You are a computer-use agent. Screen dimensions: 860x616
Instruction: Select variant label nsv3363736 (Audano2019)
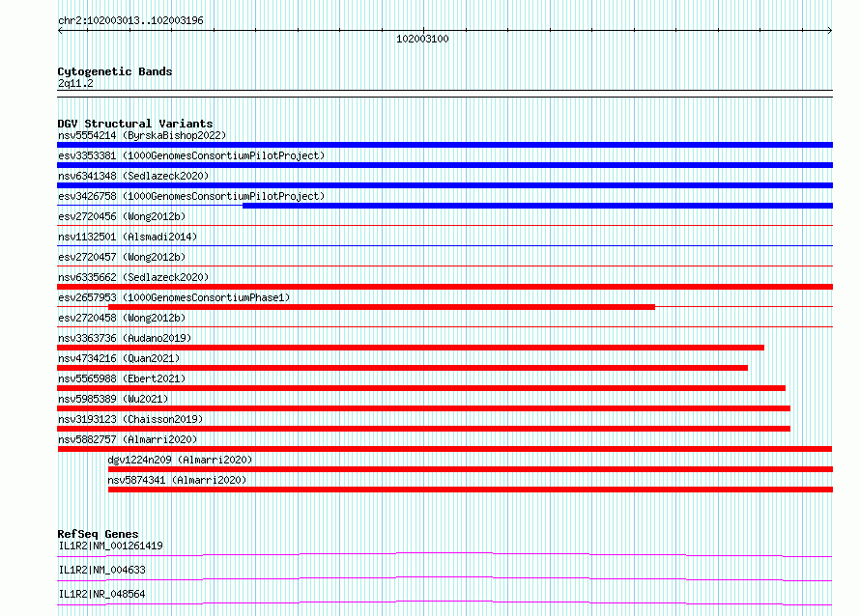point(125,338)
